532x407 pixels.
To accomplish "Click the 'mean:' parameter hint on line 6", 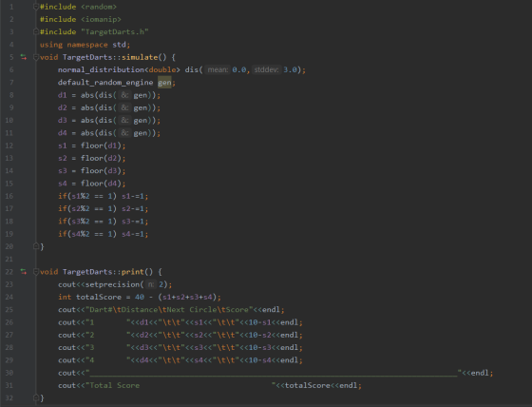I will pyautogui.click(x=218, y=69).
